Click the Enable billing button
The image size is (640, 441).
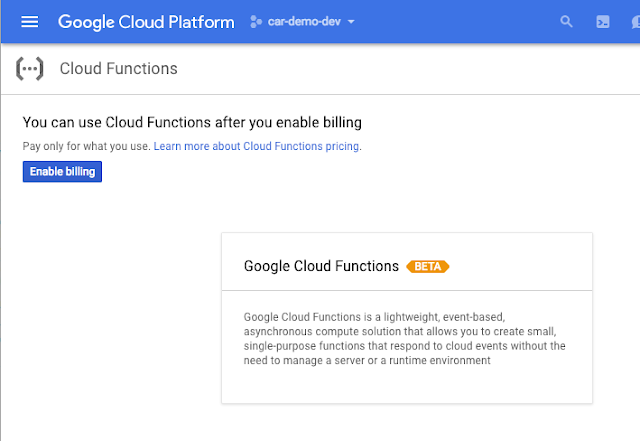[x=62, y=172]
